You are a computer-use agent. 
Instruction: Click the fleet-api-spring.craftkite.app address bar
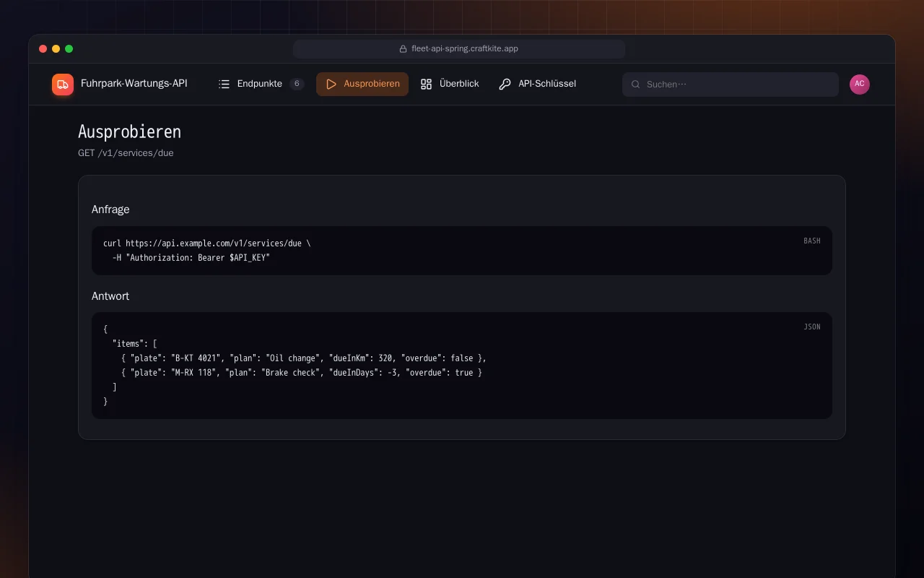click(x=459, y=49)
